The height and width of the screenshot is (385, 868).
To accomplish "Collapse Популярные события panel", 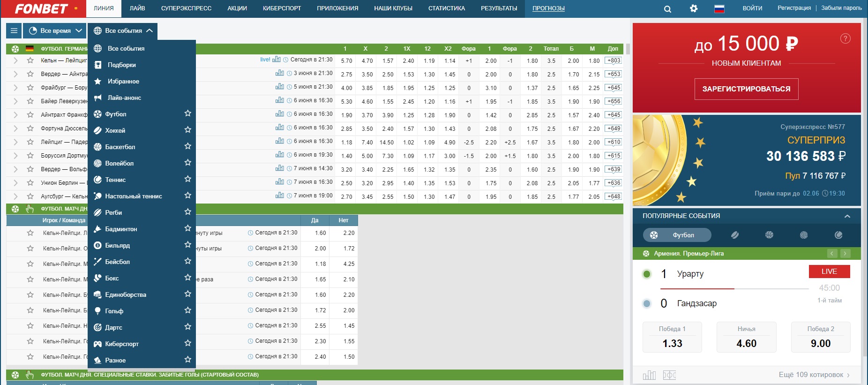I will pyautogui.click(x=847, y=216).
